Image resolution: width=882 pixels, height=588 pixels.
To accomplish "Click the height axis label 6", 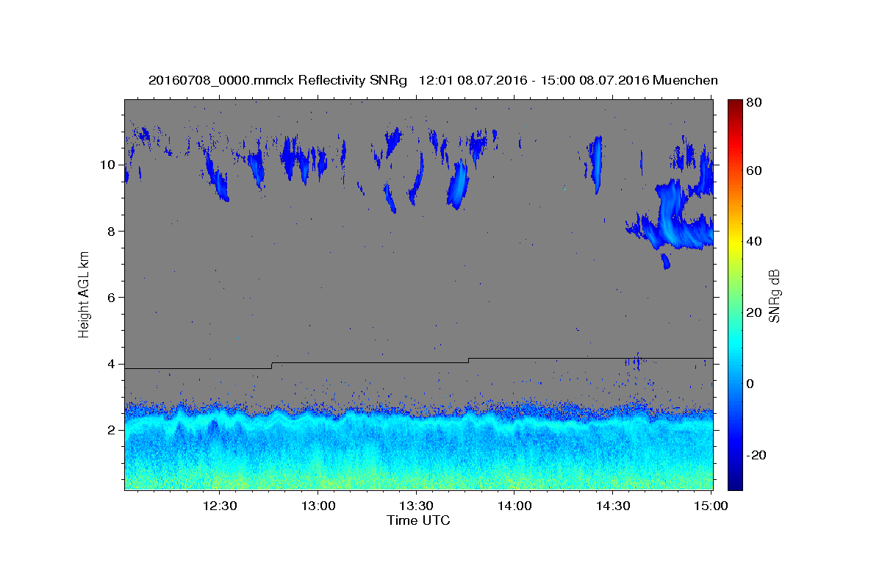I will click(112, 297).
